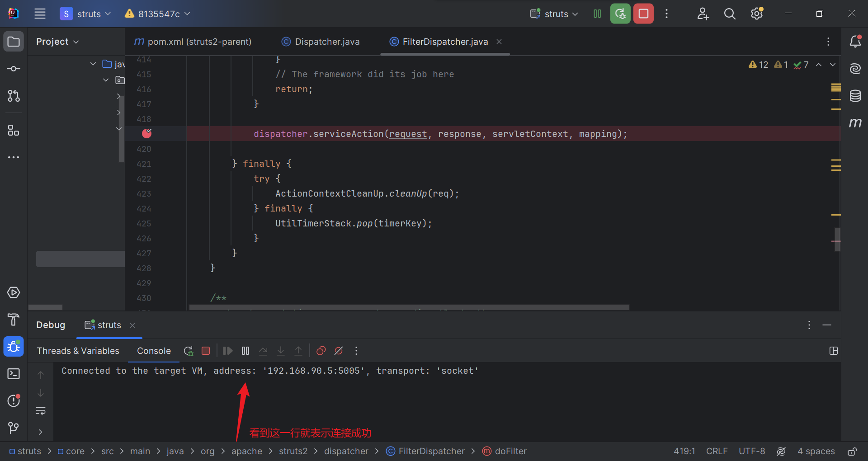This screenshot has height=461, width=868.
Task: Open the Git tool window
Action: [14, 428]
